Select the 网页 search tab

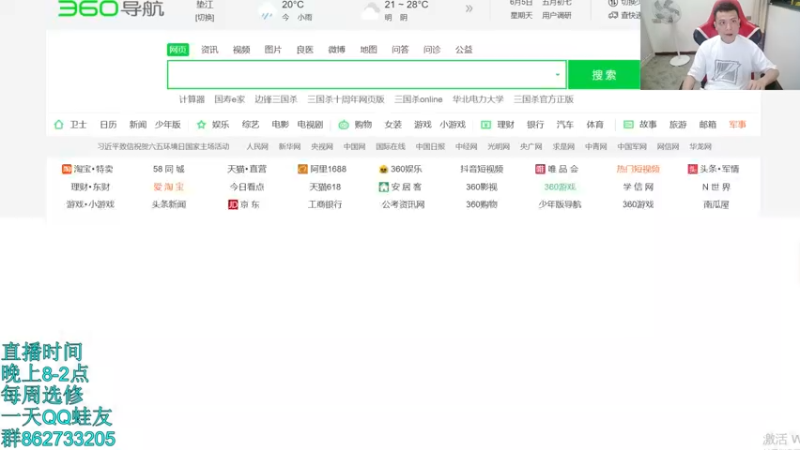click(178, 49)
